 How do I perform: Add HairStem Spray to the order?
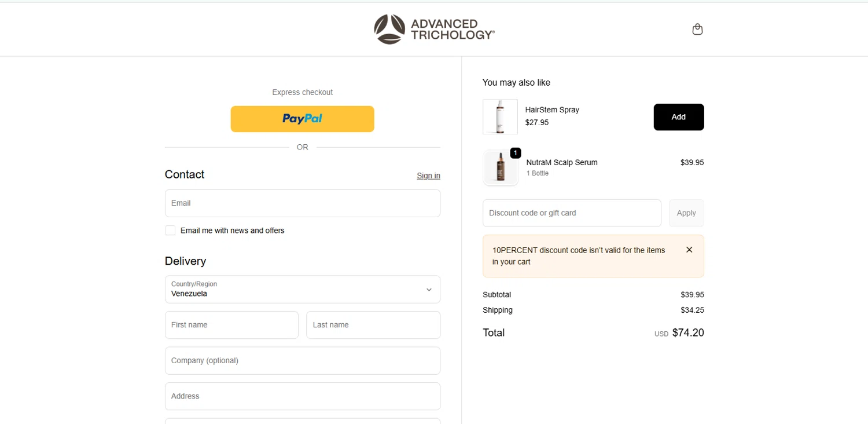click(679, 117)
